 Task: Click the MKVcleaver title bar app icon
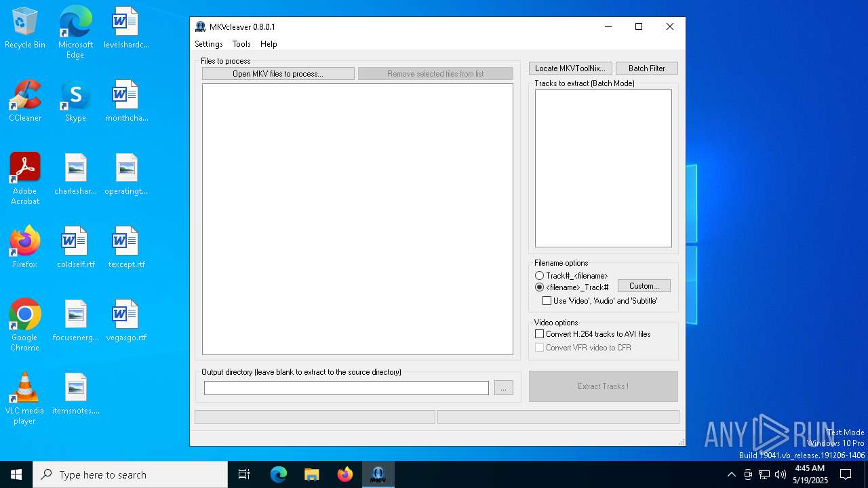coord(201,27)
